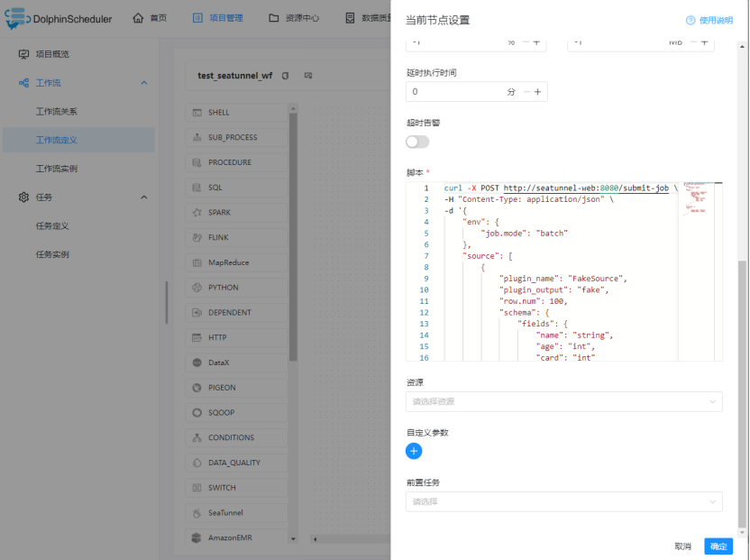
Task: Select the PIGEON task icon
Action: 197,388
